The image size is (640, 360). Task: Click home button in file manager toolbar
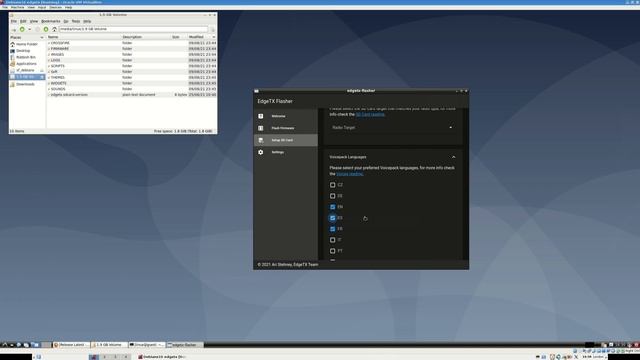pyautogui.click(x=54, y=29)
